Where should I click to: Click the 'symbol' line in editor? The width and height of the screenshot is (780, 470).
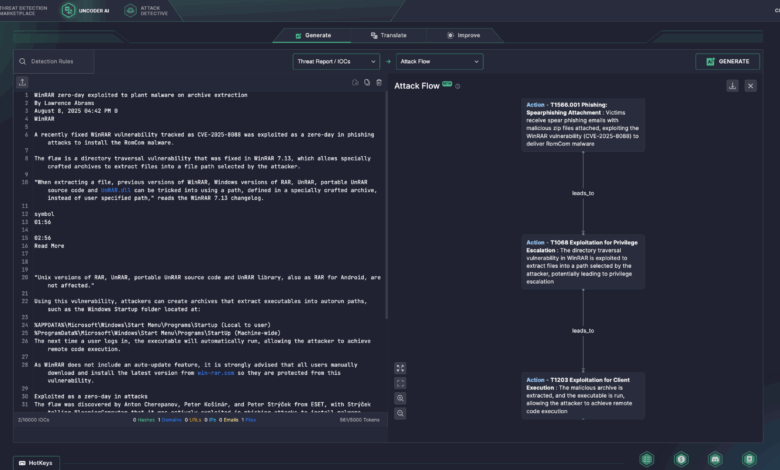point(44,214)
